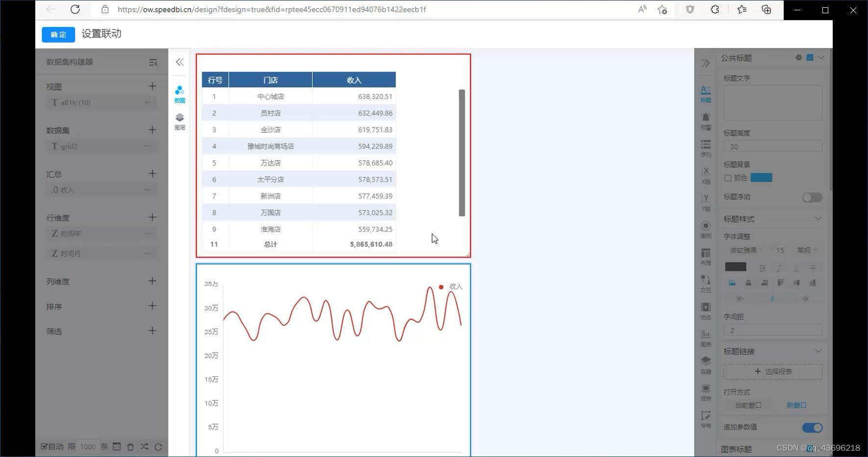The width and height of the screenshot is (868, 457).
Task: Open the browser extensions puzzle icon
Action: [715, 9]
